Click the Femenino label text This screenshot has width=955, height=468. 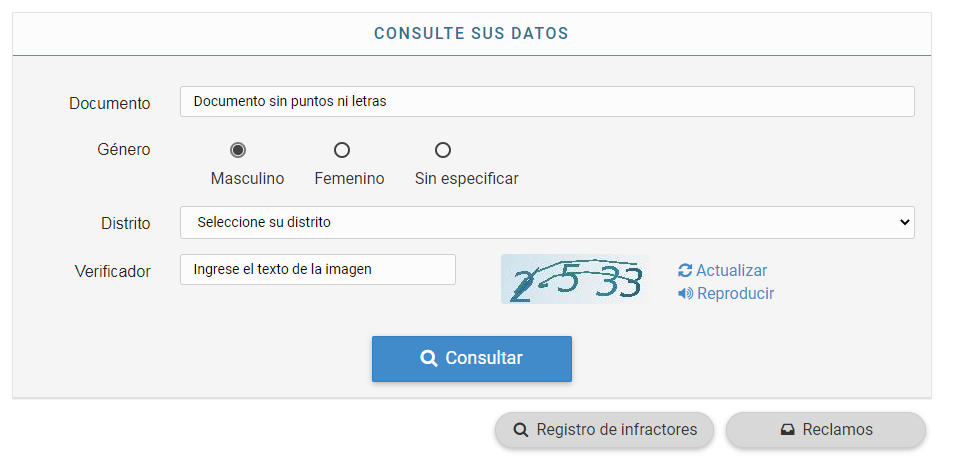(x=349, y=179)
